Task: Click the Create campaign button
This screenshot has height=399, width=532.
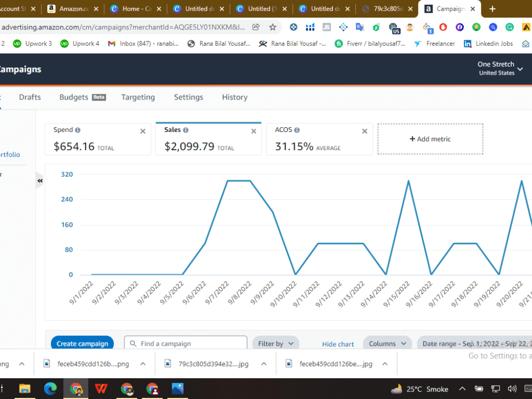Action: pyautogui.click(x=82, y=343)
